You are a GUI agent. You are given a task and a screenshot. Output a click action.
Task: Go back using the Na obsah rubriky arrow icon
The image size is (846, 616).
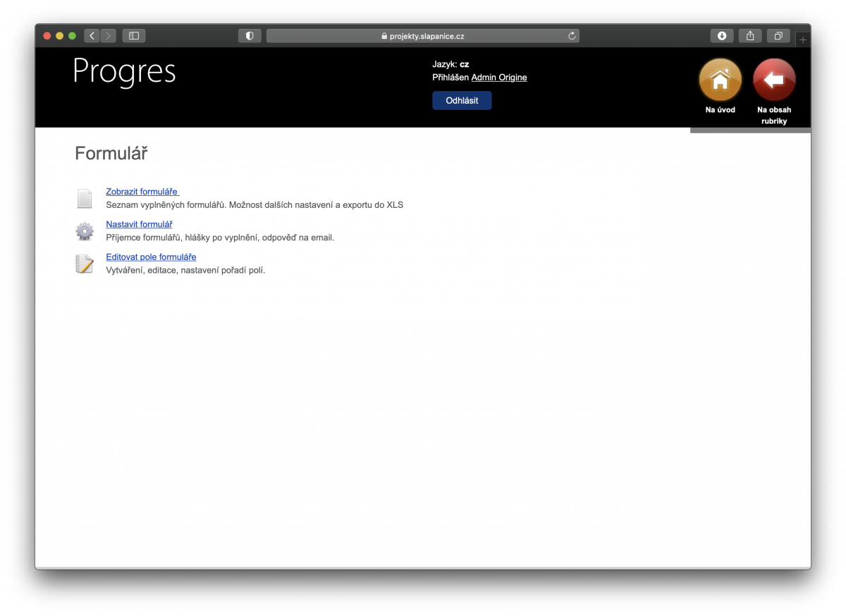point(773,80)
